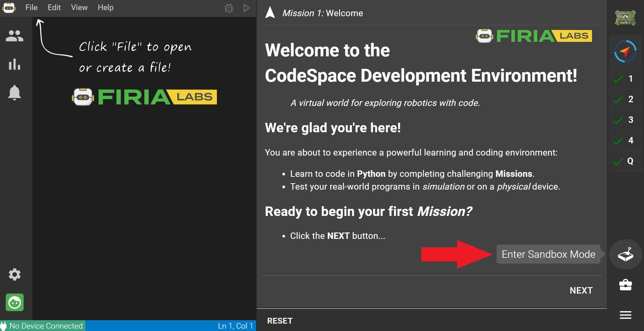Click the RESET button
This screenshot has width=644, height=331.
[280, 321]
